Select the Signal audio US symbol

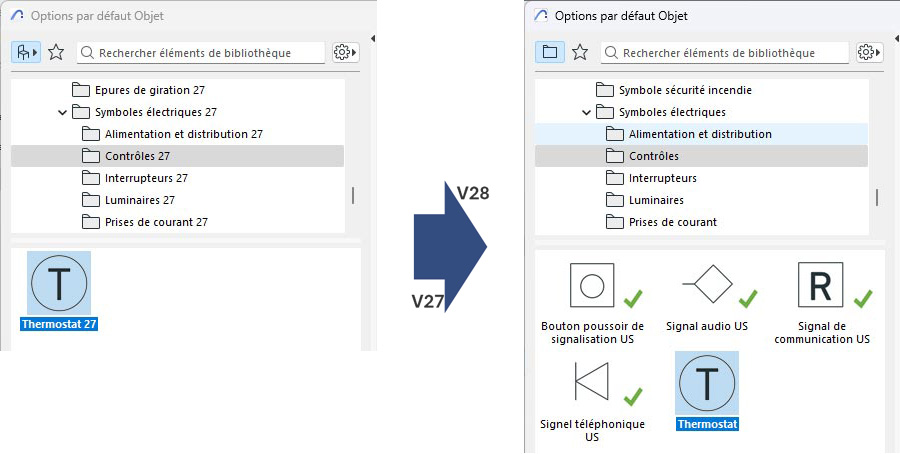(707, 284)
